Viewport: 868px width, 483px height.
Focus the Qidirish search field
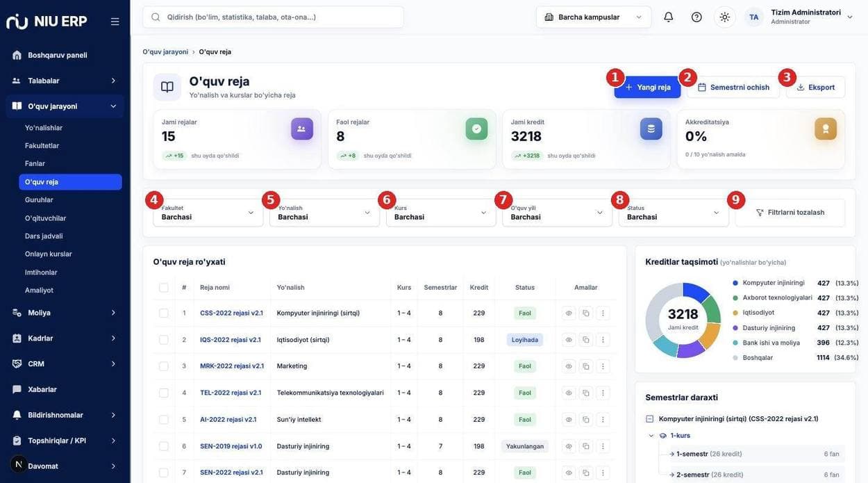273,17
